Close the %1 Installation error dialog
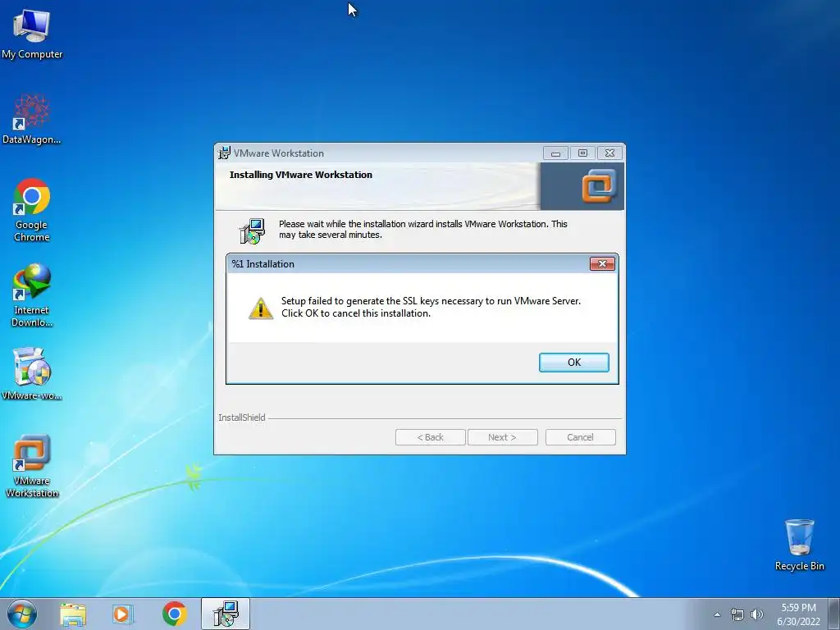Viewport: 840px width, 630px height. point(602,263)
